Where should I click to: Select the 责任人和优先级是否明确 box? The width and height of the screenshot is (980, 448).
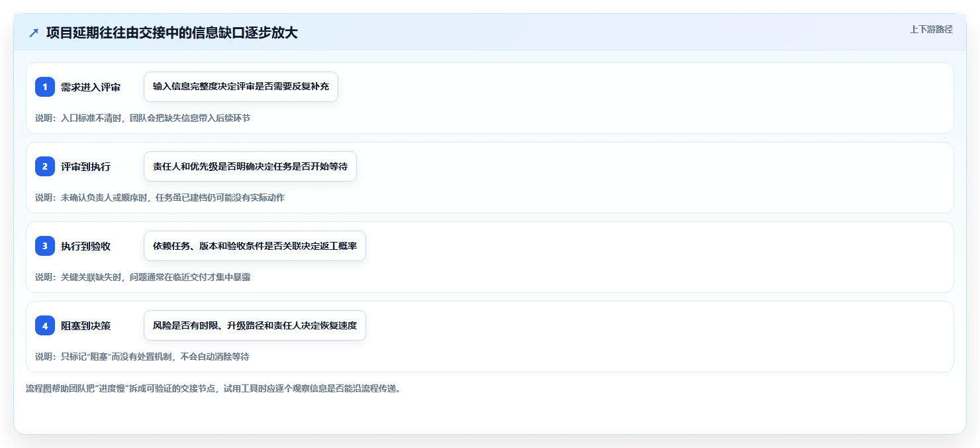point(250,166)
